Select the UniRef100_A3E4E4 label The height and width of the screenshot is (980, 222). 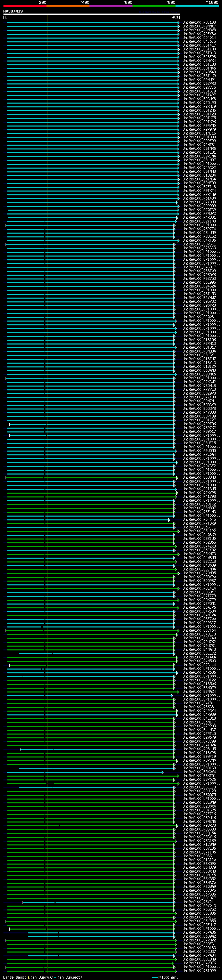[199, 588]
